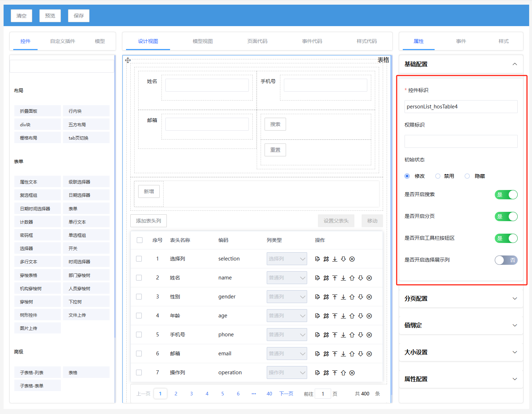Screen dimensions: 532x414
Task: Expand the 分页配置 section
Action: 461,298
